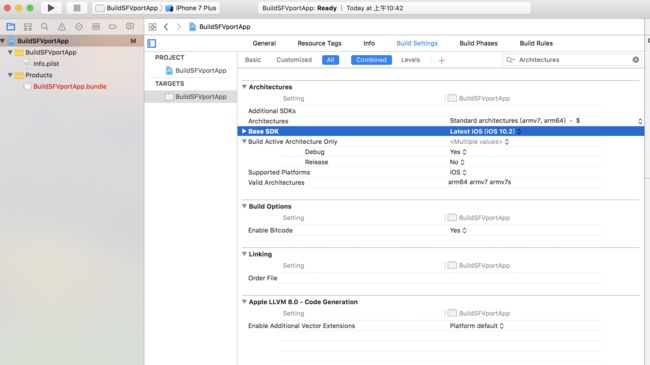Expand the Base SDK row
Image resolution: width=650 pixels, height=365 pixels.
point(244,131)
